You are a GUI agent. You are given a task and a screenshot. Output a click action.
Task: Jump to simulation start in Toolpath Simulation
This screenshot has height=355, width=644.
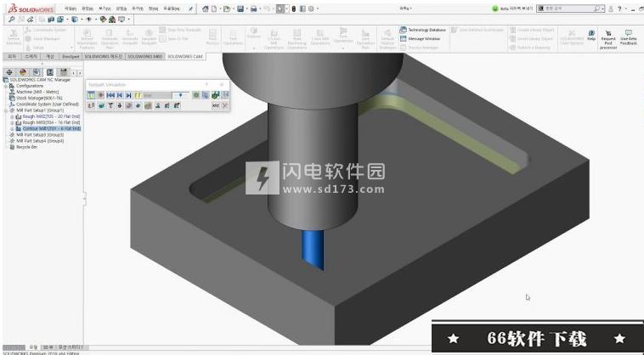[110, 95]
